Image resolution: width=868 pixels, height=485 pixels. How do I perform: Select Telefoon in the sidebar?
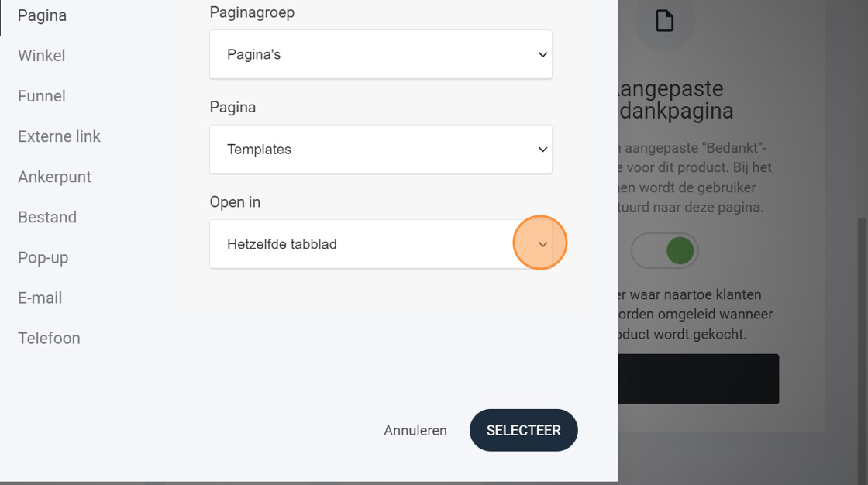49,339
